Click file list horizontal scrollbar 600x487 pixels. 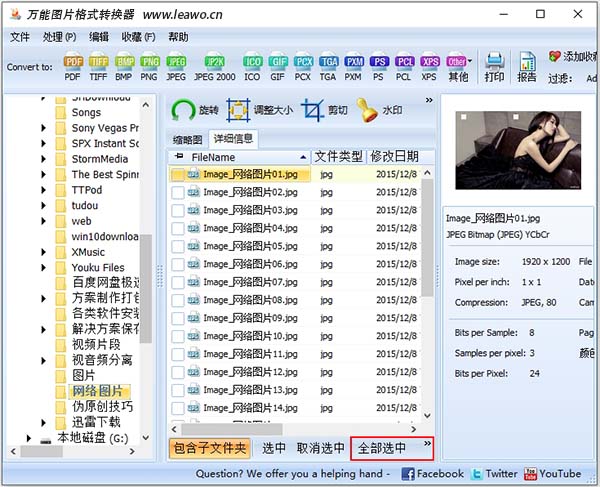coord(232,429)
